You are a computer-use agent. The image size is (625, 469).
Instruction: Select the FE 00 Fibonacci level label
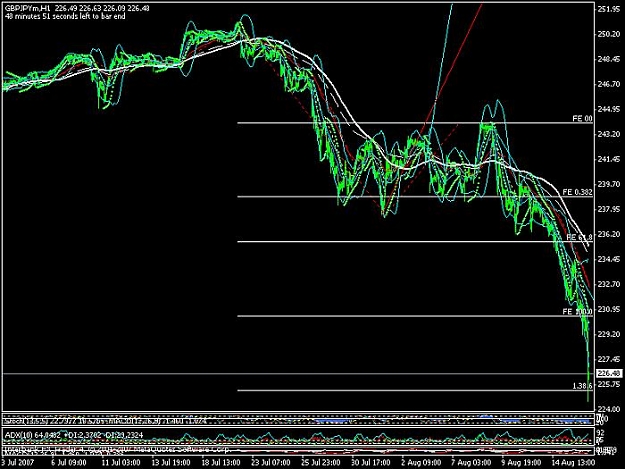pos(582,118)
